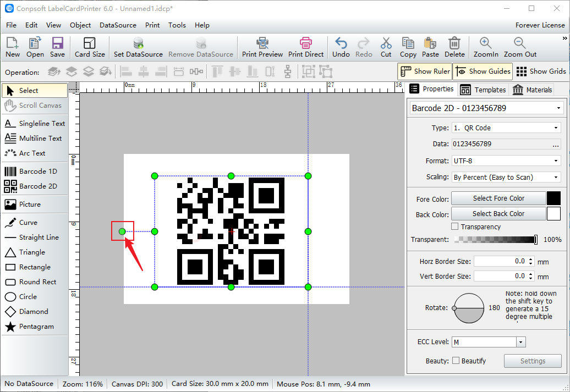Increase Horz Border Size with up arrow
The width and height of the screenshot is (570, 392).
click(531, 259)
